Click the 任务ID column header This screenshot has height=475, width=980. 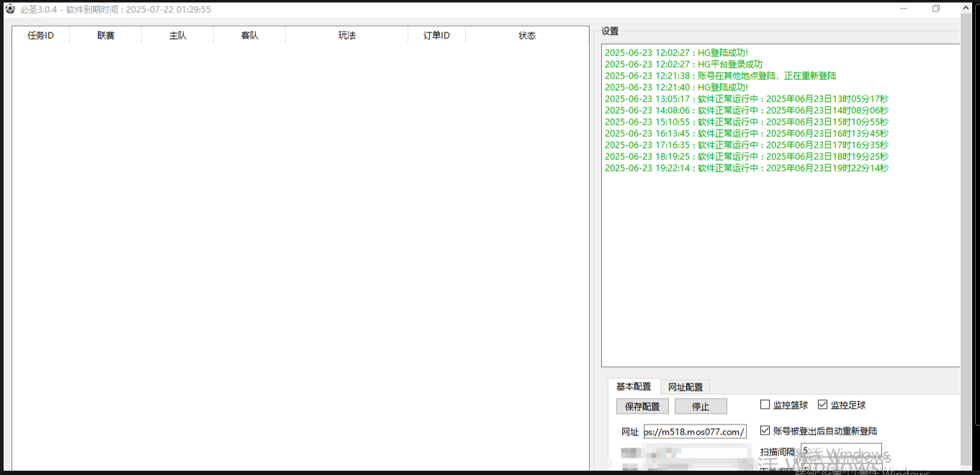pos(41,35)
